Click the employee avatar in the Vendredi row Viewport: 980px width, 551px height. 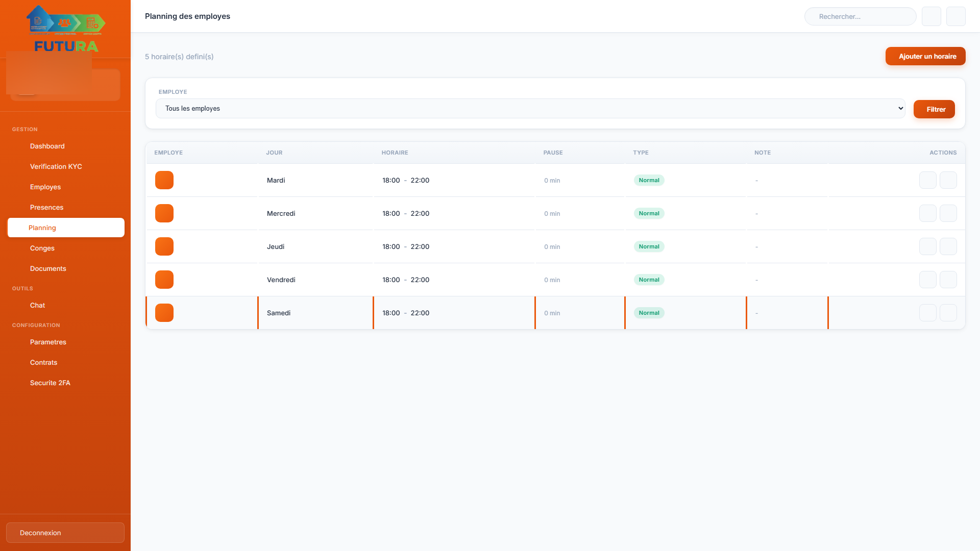click(164, 280)
